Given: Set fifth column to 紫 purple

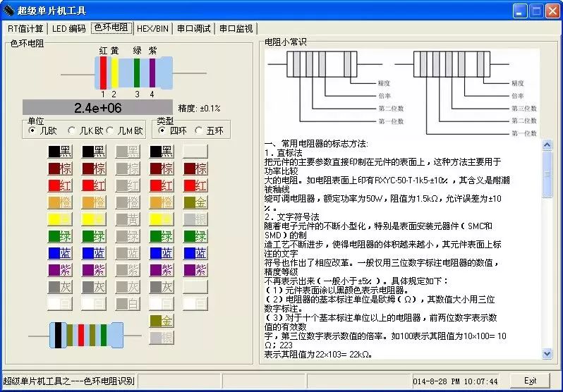Looking at the screenshot, I should pyautogui.click(x=195, y=270).
